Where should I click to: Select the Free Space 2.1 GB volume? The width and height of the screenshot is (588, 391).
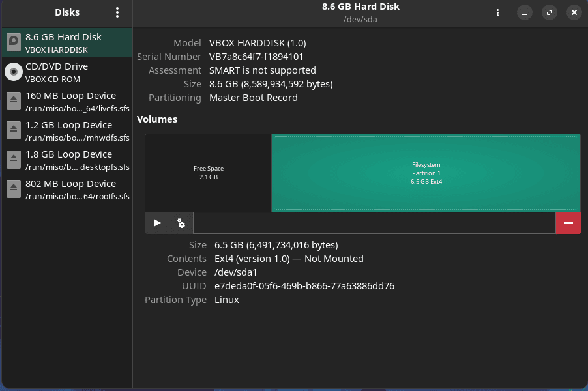click(208, 173)
